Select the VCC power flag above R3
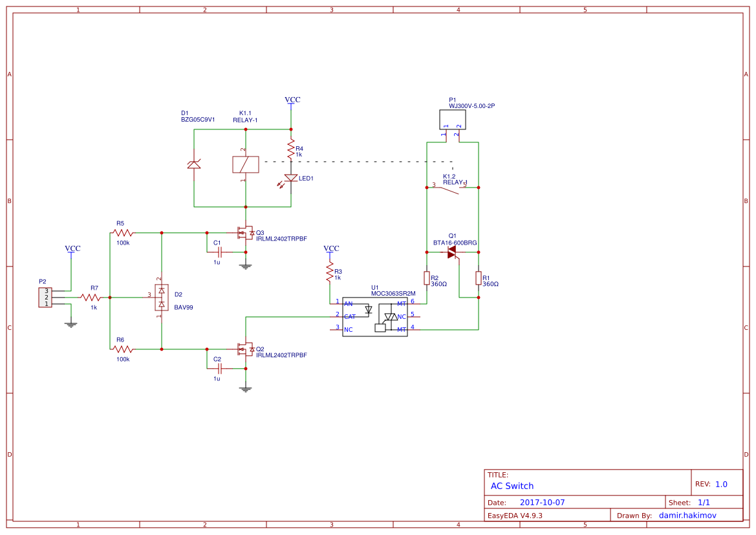This screenshot has height=535, width=756. point(331,251)
